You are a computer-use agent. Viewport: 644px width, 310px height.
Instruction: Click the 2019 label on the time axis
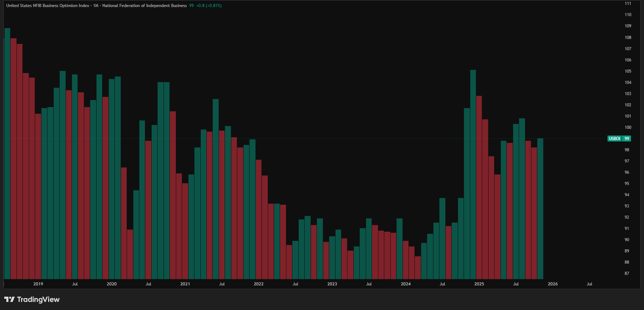pos(38,284)
